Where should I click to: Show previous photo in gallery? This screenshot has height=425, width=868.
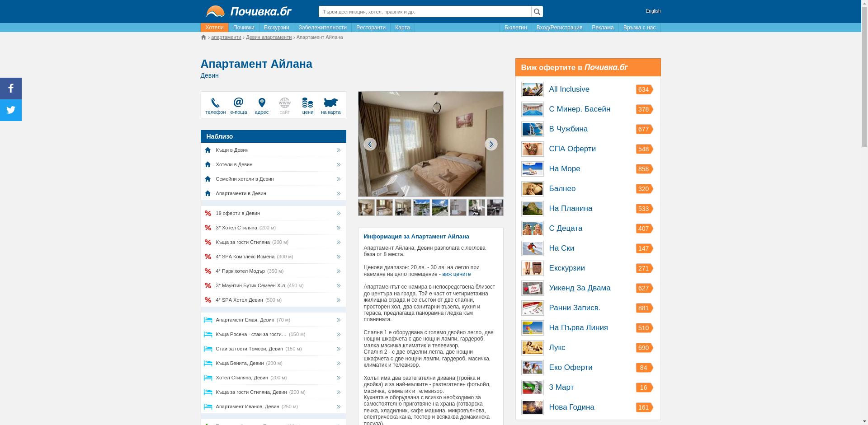click(370, 144)
